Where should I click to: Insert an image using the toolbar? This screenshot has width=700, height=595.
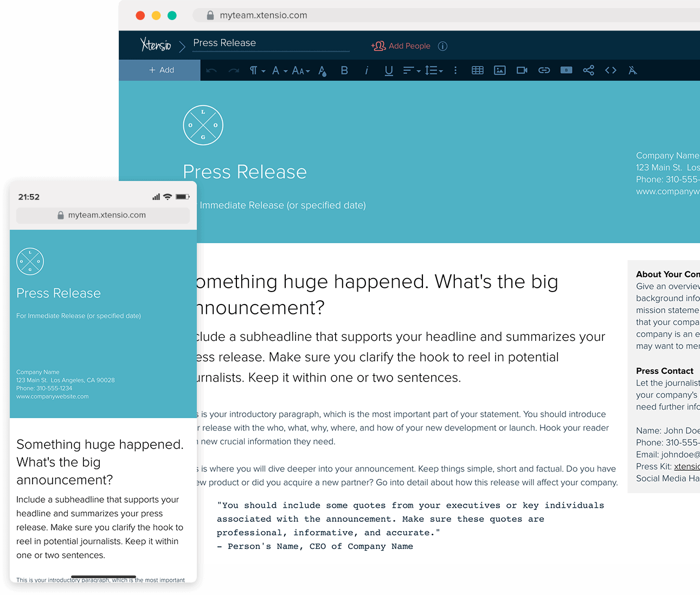[x=499, y=70]
